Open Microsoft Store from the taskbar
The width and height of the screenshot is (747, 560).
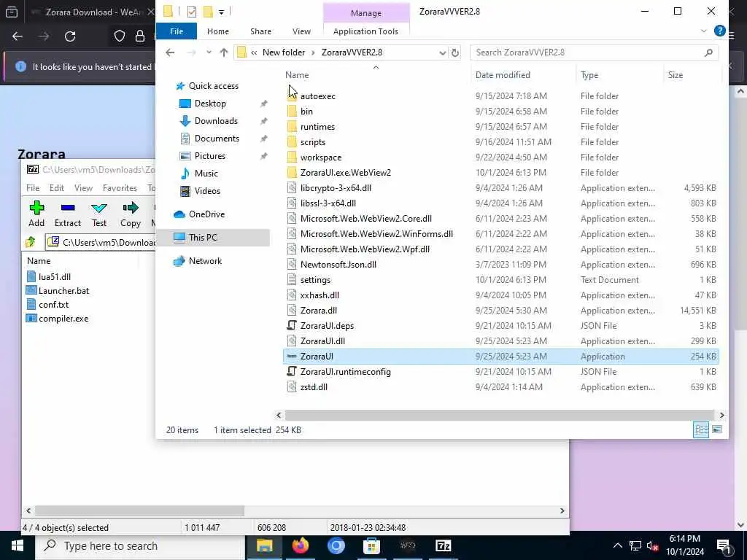[371, 545]
